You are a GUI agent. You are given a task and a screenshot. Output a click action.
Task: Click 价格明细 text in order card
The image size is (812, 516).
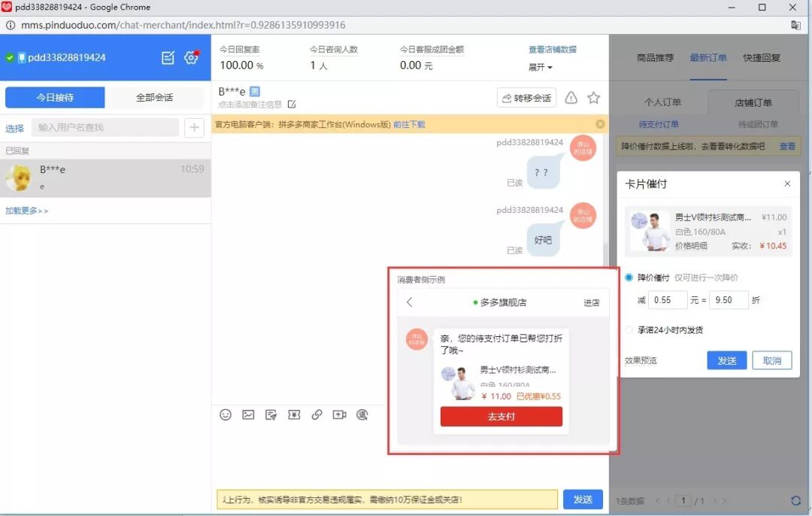(x=691, y=245)
